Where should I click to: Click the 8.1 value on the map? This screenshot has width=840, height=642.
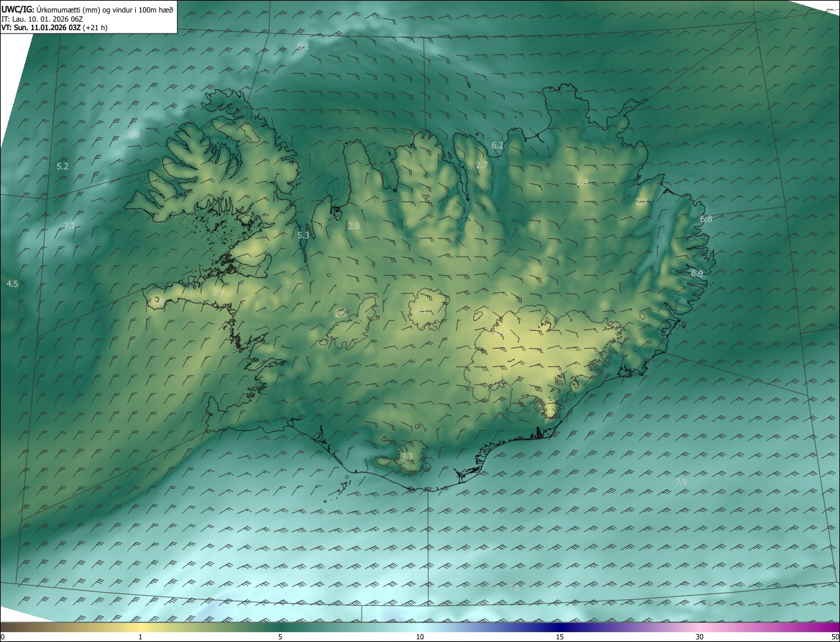pyautogui.click(x=303, y=47)
